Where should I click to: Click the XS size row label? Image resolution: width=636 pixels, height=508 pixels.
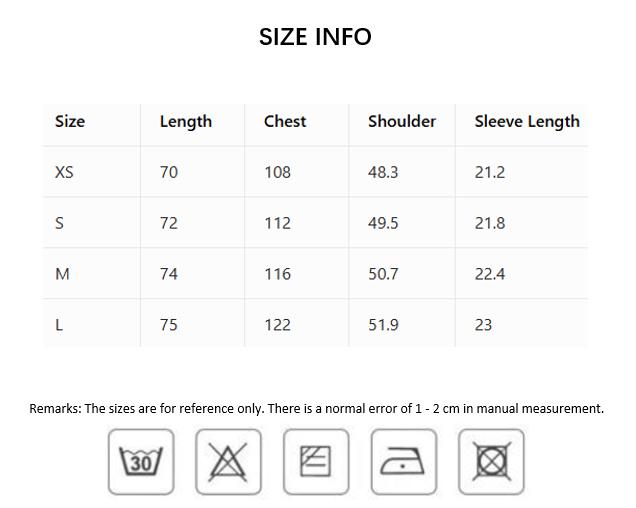pos(64,172)
